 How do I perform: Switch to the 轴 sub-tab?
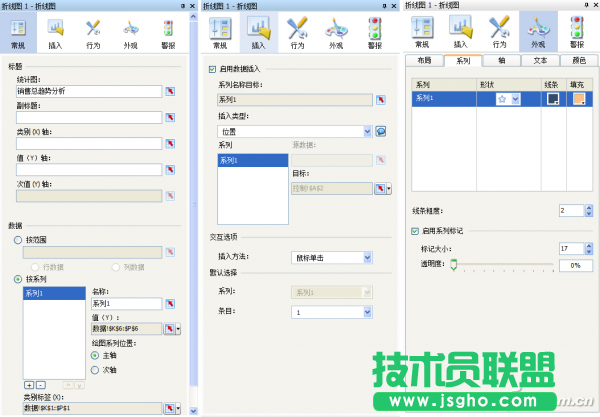click(x=502, y=60)
